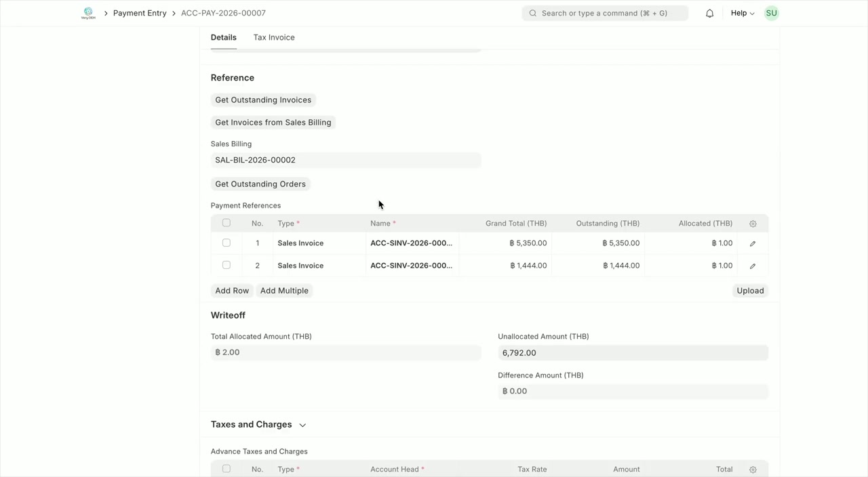
Task: Click the Unallocated Amount input field
Action: 632,352
